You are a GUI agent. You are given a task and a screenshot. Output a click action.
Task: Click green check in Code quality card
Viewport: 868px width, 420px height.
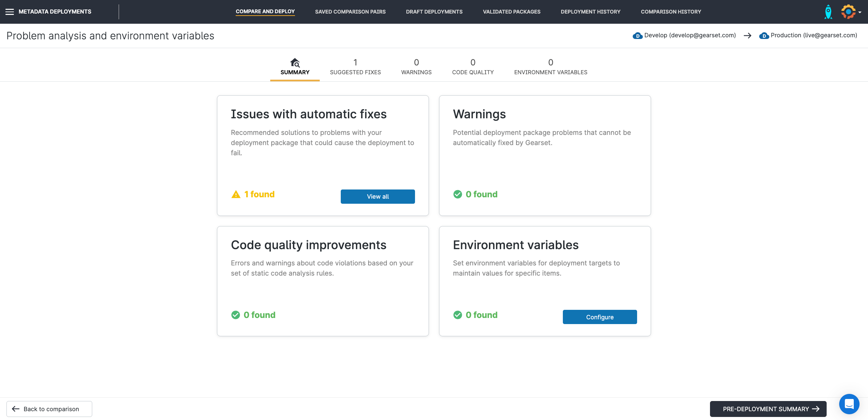click(x=235, y=315)
